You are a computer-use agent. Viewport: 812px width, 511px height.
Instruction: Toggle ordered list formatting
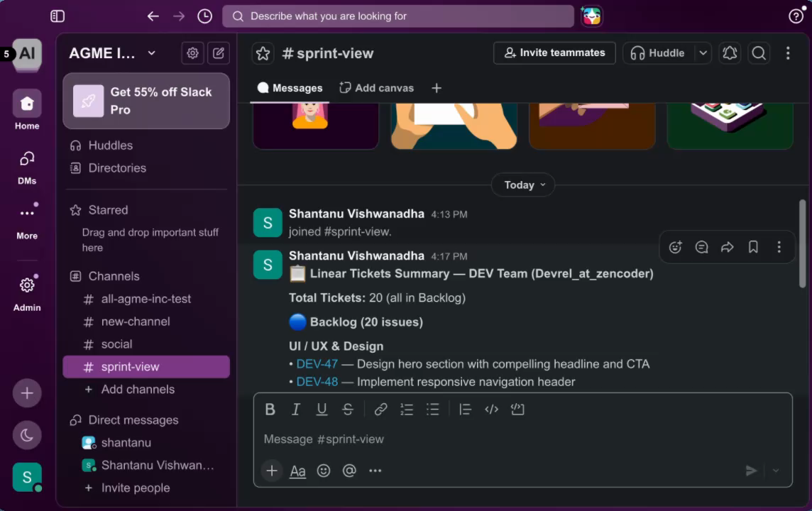click(x=407, y=410)
